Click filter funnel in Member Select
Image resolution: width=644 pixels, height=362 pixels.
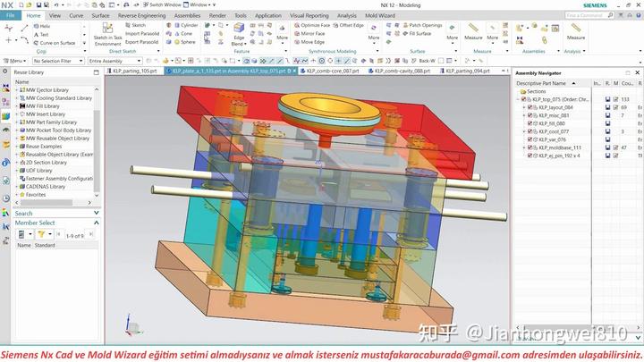(x=41, y=234)
